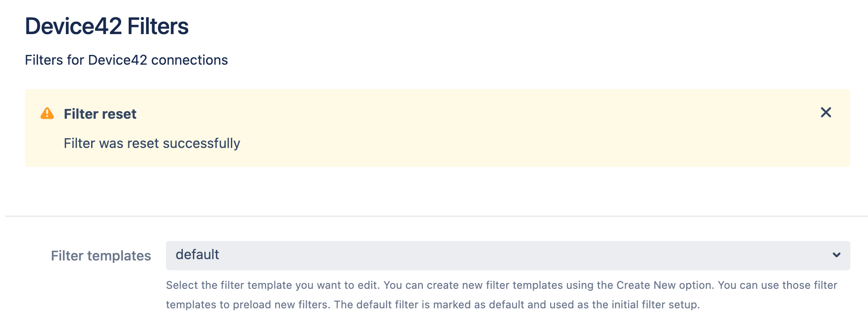This screenshot has height=334, width=868.
Task: Click the Filter templates dropdown chevron arrow
Action: pyautogui.click(x=836, y=255)
